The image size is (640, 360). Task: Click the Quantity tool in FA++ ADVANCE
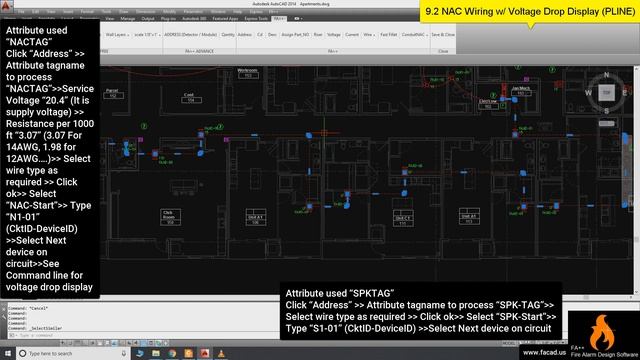pyautogui.click(x=228, y=35)
